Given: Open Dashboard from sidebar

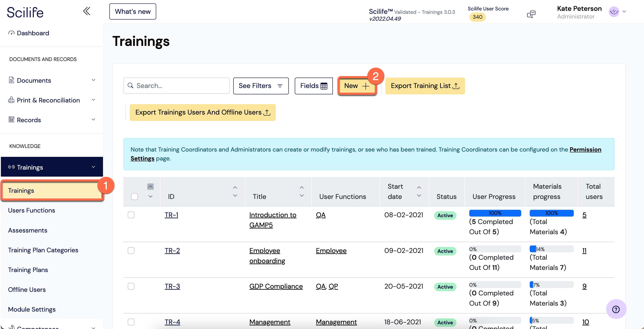Looking at the screenshot, I should [x=33, y=33].
